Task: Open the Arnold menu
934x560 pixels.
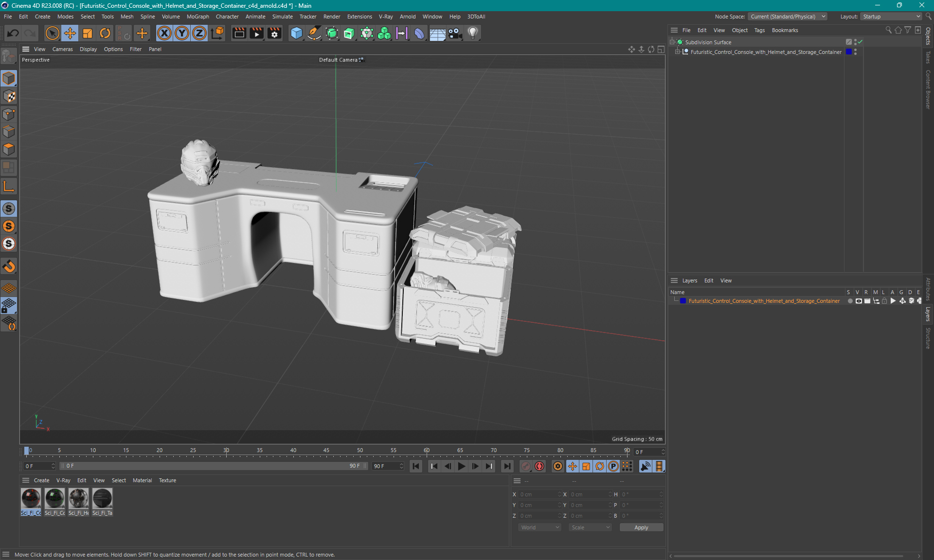Action: [x=408, y=17]
